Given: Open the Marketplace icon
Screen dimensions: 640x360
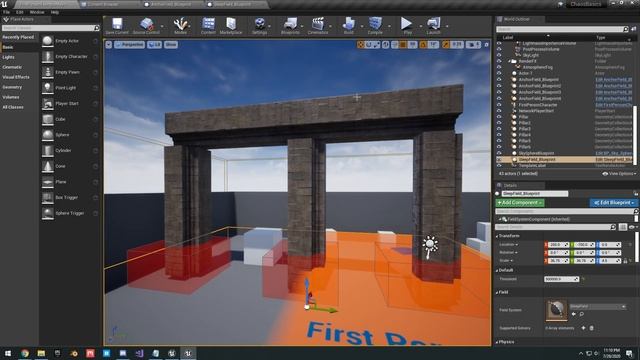Looking at the screenshot, I should [231, 24].
